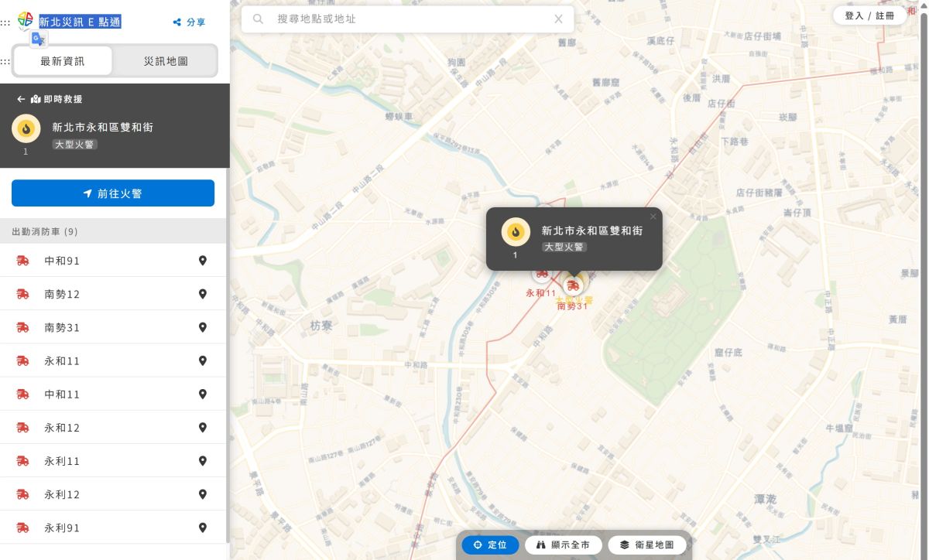
Task: Open the 登入 / 註冊 login button
Action: (x=869, y=15)
